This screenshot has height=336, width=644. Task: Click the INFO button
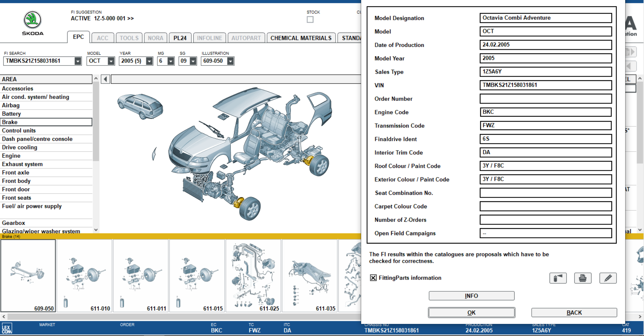(471, 296)
